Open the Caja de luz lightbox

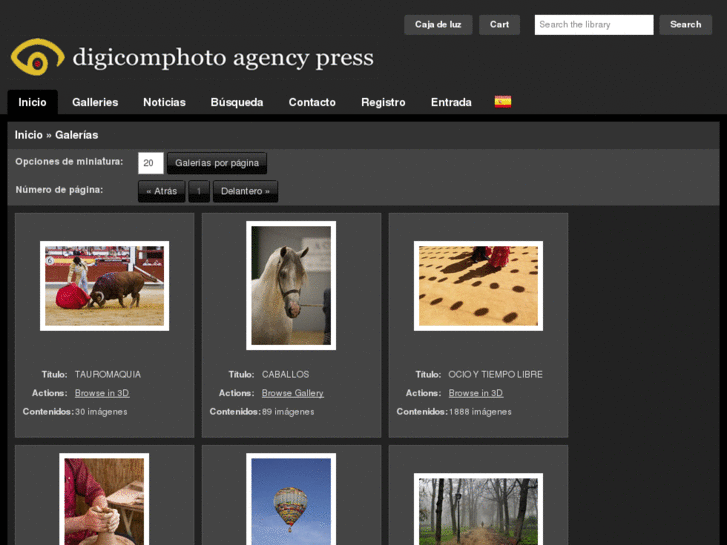[x=438, y=25]
